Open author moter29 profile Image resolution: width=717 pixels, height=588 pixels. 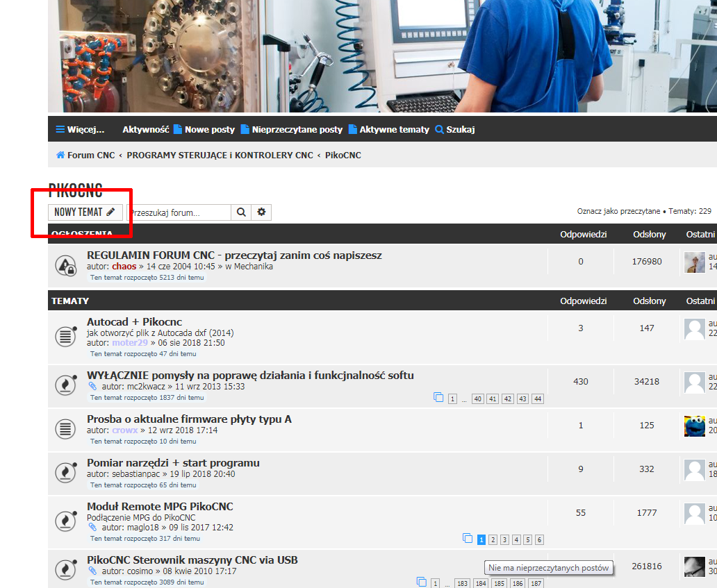[130, 343]
